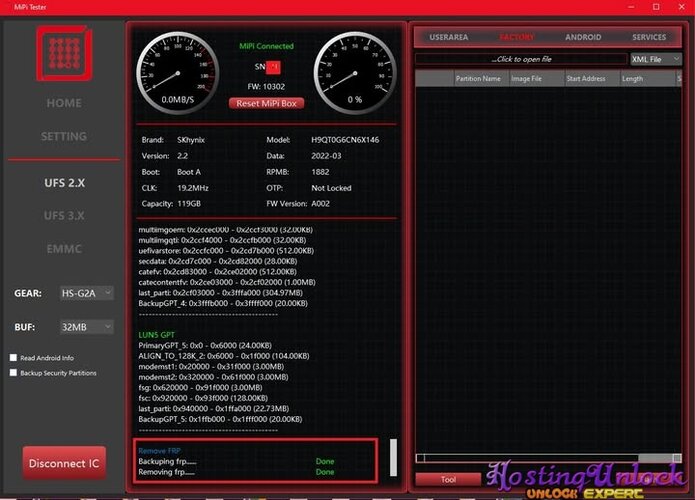Click the red SN hidden serial box
Screen dimensions: 695x500
[x=273, y=67]
